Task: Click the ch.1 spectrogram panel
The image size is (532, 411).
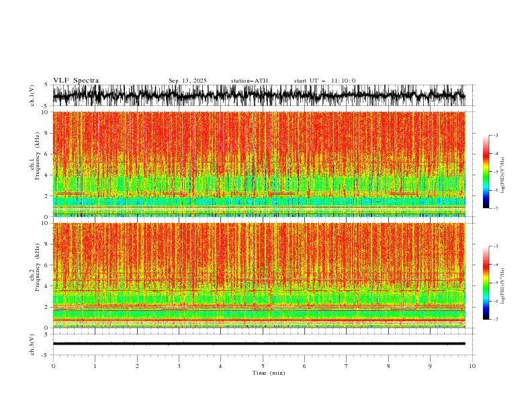Action: click(x=259, y=164)
